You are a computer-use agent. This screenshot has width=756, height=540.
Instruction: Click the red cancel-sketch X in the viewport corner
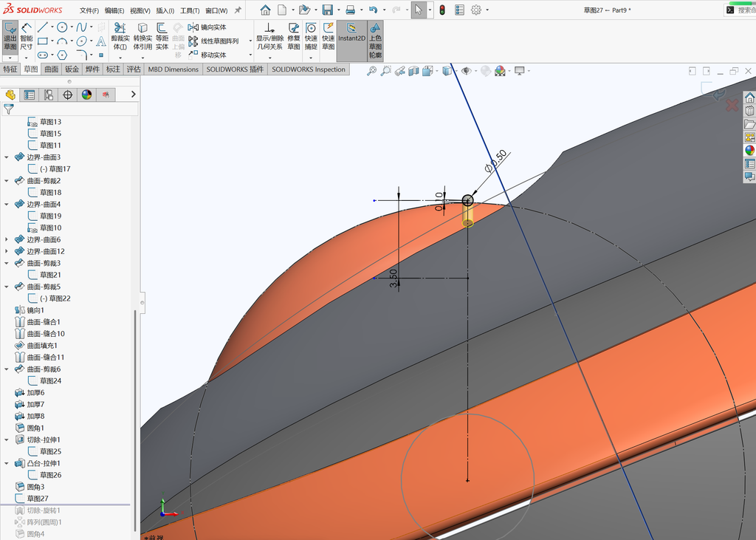click(732, 105)
